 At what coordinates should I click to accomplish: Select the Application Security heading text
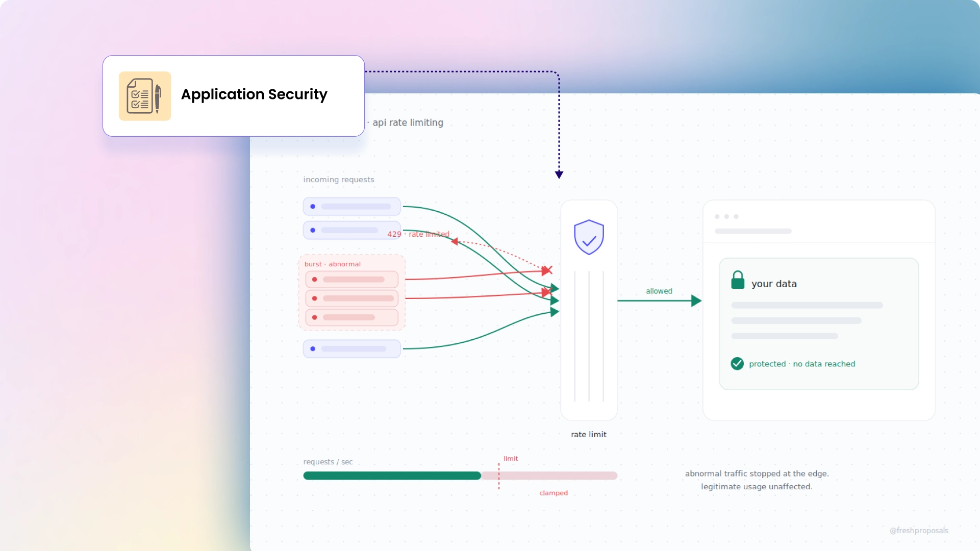click(254, 94)
